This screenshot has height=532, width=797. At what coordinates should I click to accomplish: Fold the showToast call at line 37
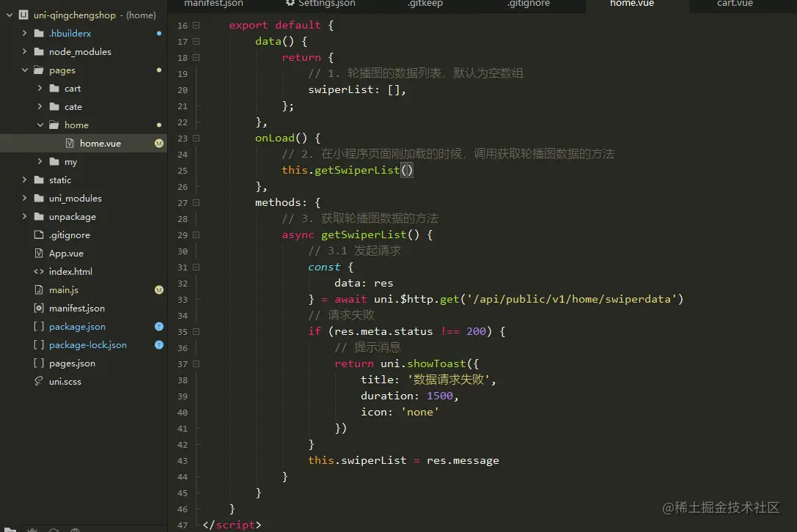[197, 363]
